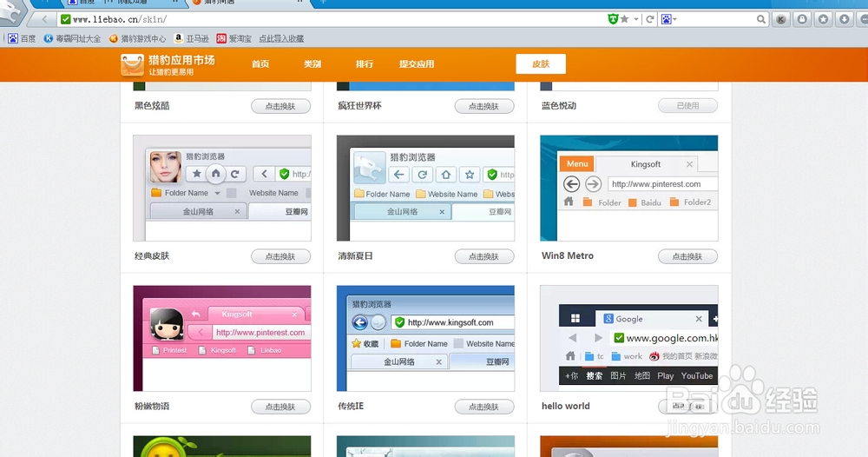
Task: Click the 黑色炫酷 skin title
Action: pos(152,105)
